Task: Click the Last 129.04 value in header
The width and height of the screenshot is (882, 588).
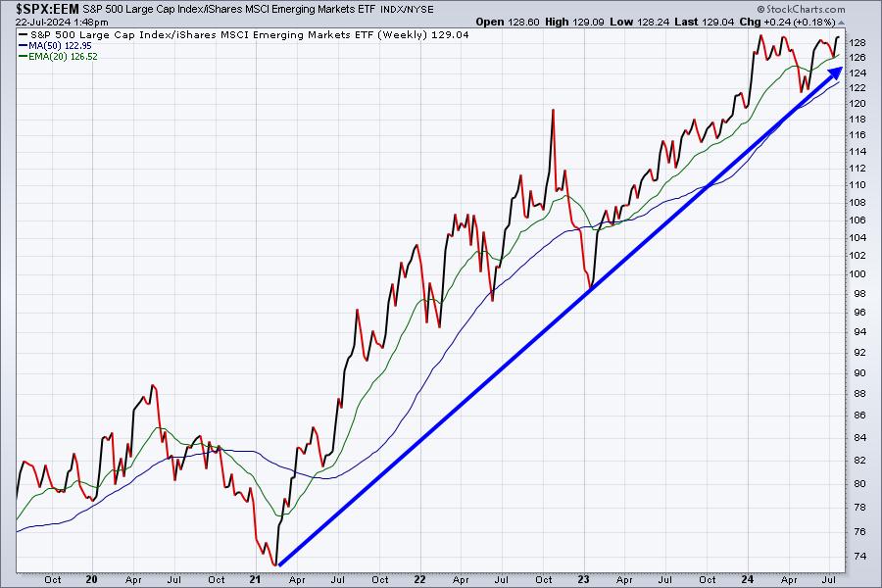Action: tap(705, 22)
